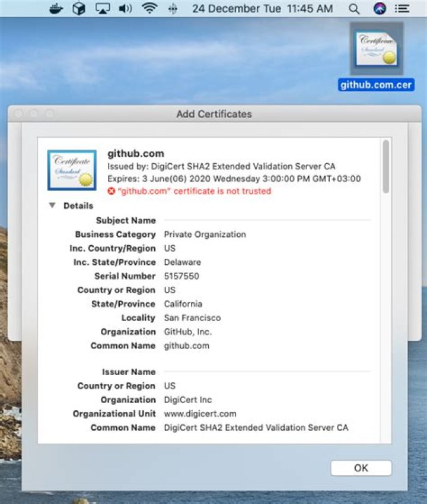This screenshot has height=504, width=427.
Task: Click the Details label
Action: click(78, 206)
